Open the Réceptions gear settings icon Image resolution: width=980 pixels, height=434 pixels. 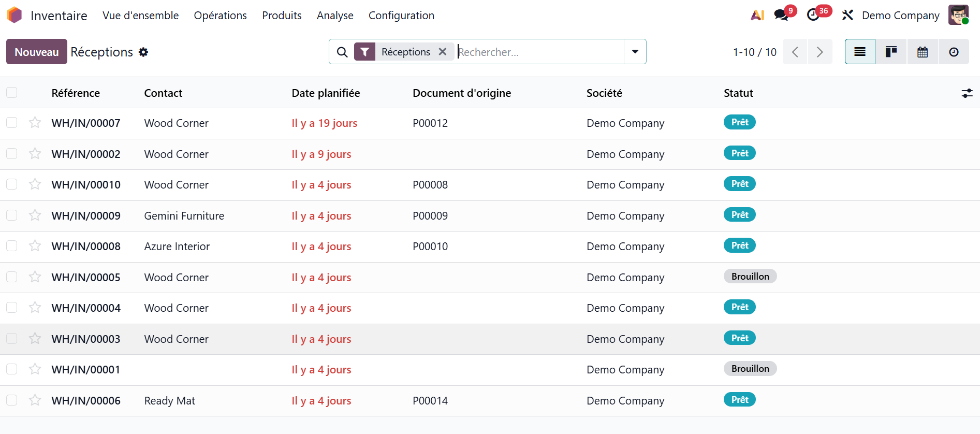tap(143, 52)
